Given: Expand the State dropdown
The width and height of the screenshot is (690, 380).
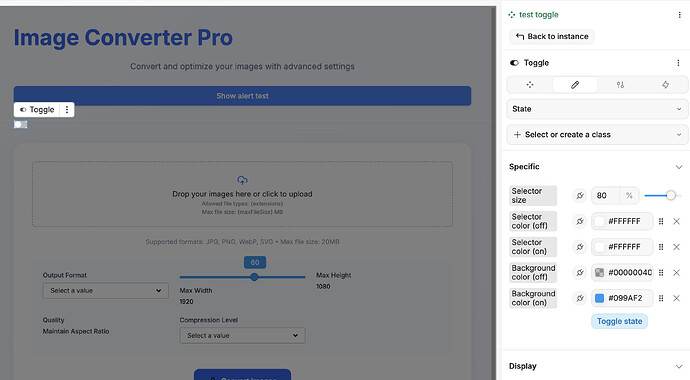Looking at the screenshot, I should (x=598, y=109).
